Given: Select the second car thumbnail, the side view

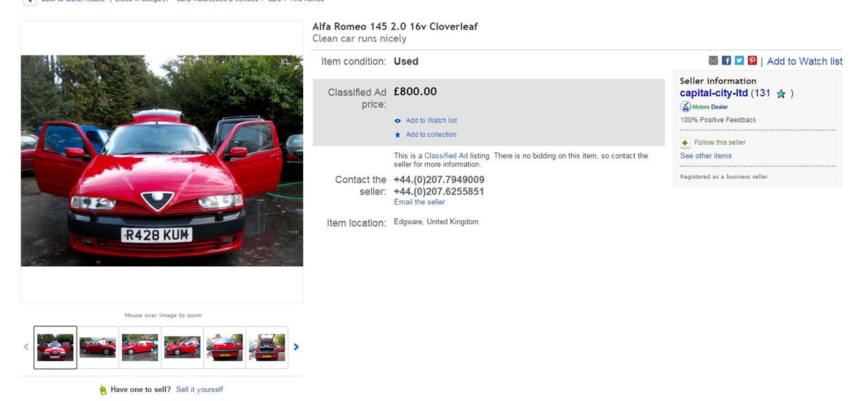Looking at the screenshot, I should tap(98, 347).
